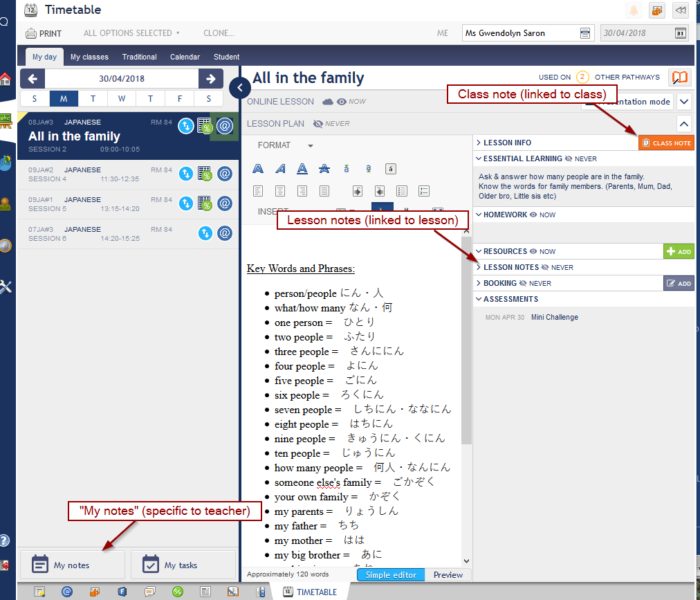
Task: Click the open book icon beside Other Pathways
Action: tap(681, 78)
